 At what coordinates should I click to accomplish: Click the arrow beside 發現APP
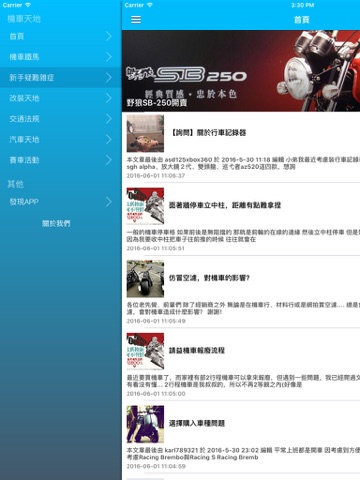point(109,201)
